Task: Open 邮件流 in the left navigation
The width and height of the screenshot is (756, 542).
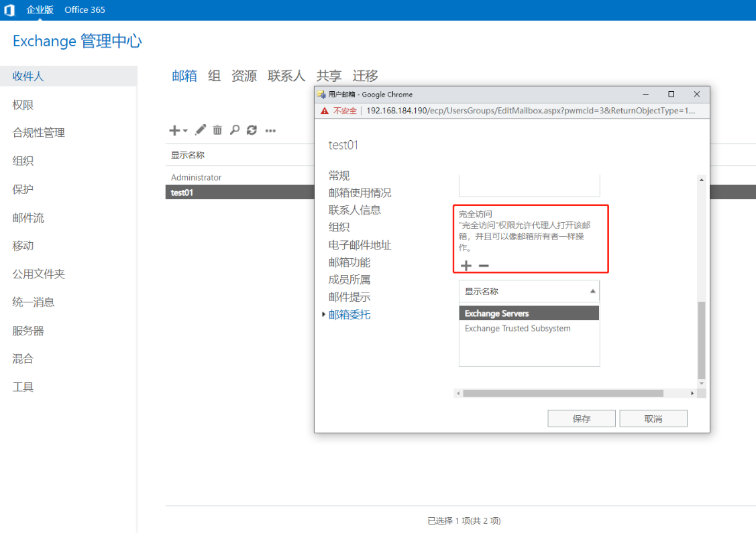Action: (x=28, y=217)
